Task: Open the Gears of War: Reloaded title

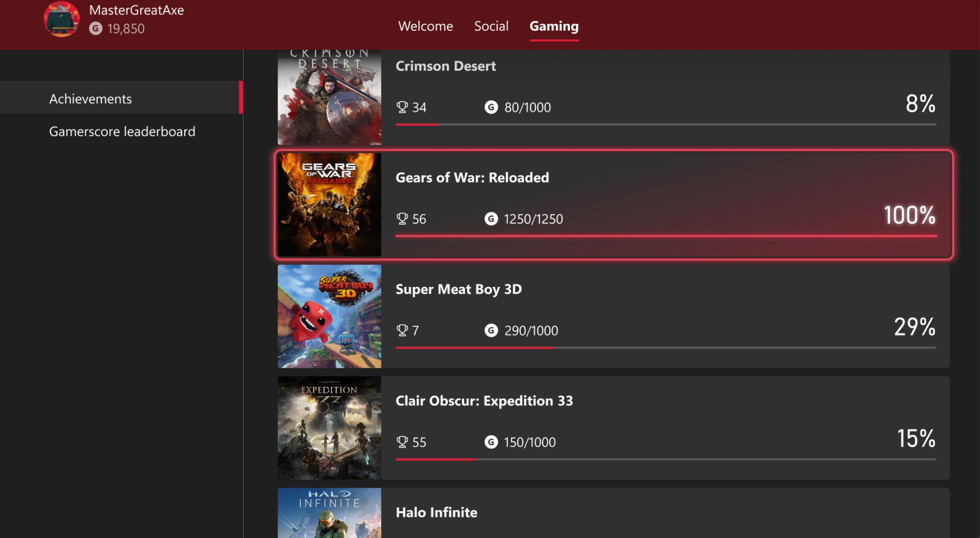Action: coord(472,177)
